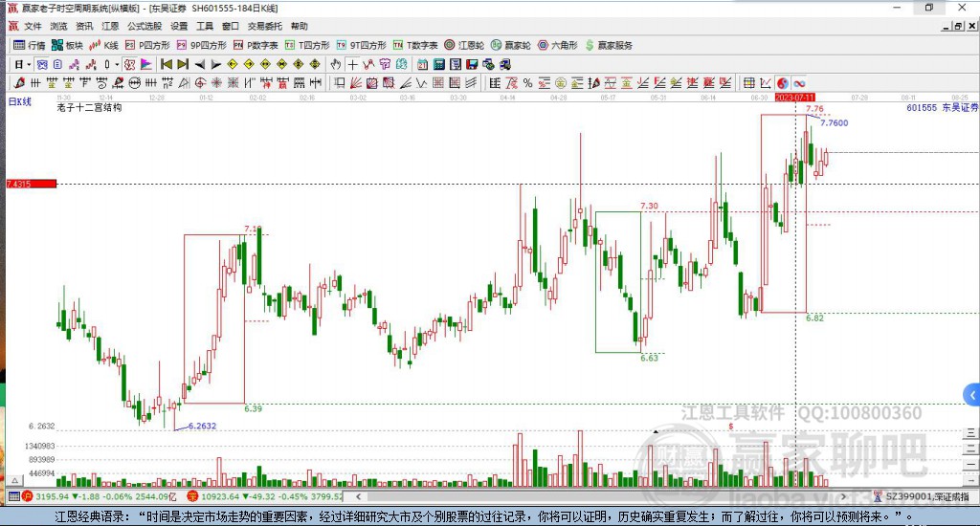Open the 江恩轮 Gann wheel
Viewport: 980px width, 526px height.
point(464,45)
